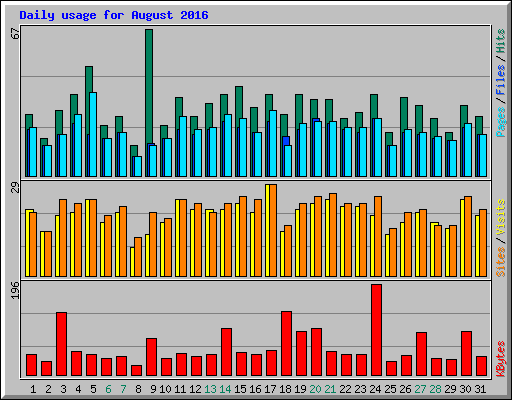Click day label '24' on x-axis

coord(375,389)
